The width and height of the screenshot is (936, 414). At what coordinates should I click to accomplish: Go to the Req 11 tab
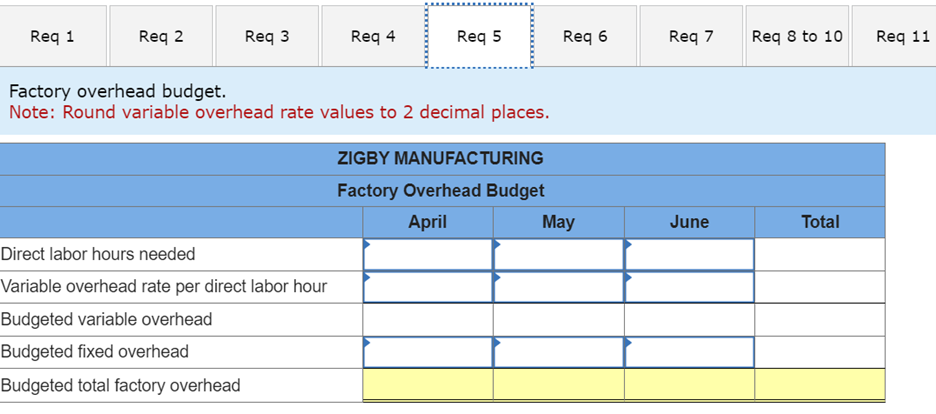pos(894,36)
